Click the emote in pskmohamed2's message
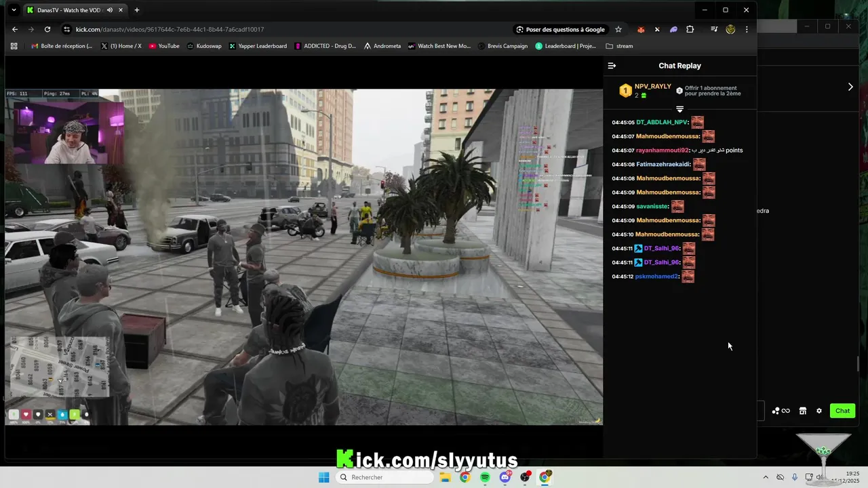 (x=688, y=277)
